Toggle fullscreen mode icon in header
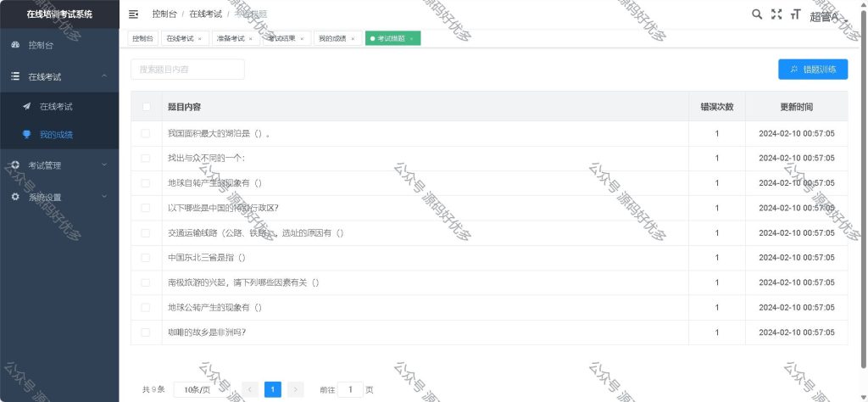868x402 pixels. click(776, 14)
